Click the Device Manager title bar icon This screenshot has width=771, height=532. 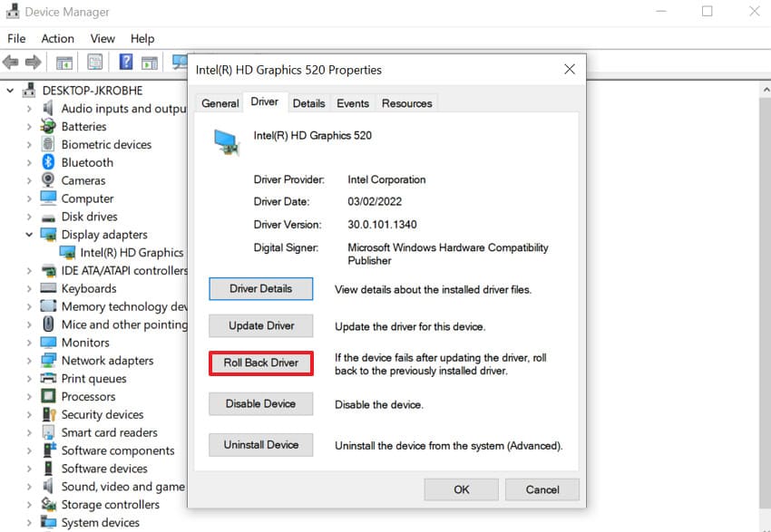coord(13,11)
